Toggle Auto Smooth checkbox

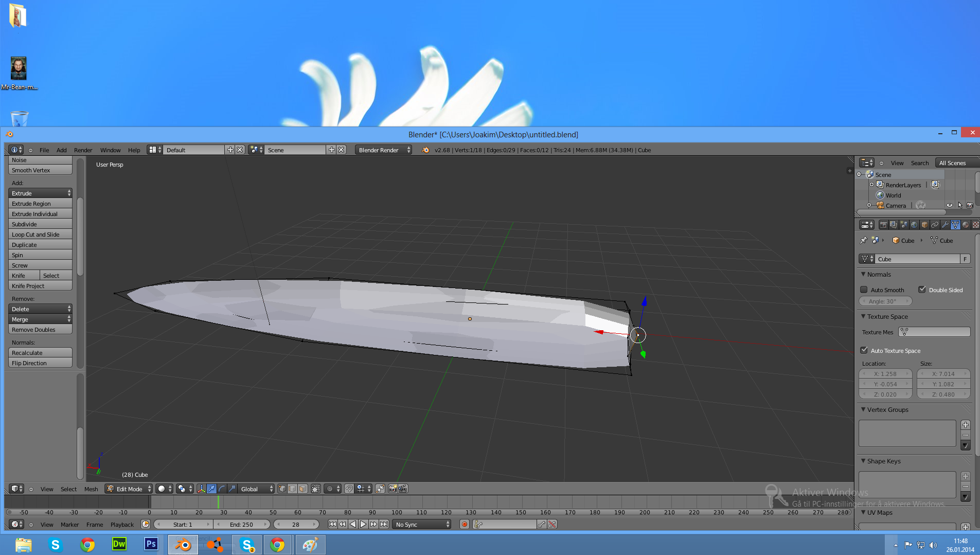point(864,290)
